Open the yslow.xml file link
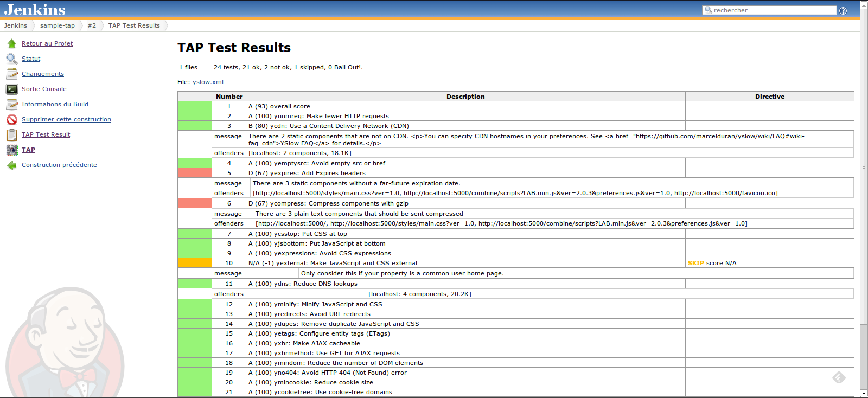Image resolution: width=868 pixels, height=398 pixels. click(x=208, y=82)
